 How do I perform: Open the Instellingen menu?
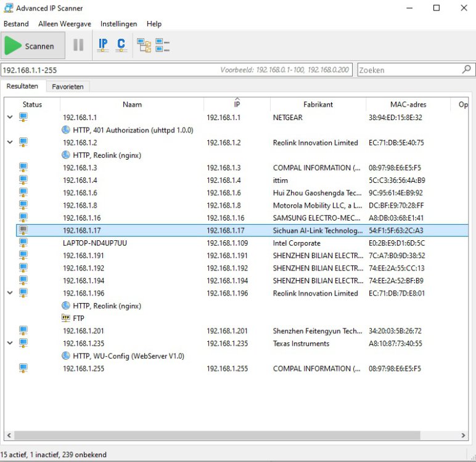point(118,24)
